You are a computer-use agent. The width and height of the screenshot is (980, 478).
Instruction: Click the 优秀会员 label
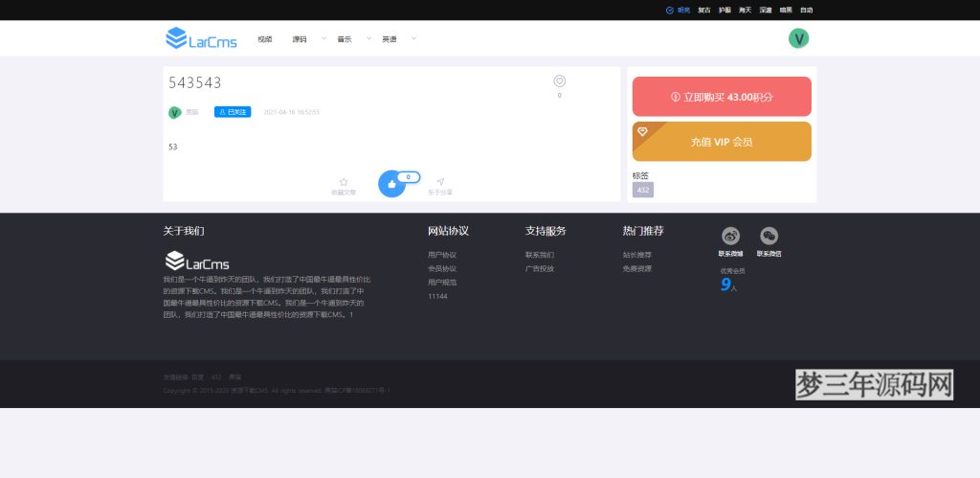(732, 271)
